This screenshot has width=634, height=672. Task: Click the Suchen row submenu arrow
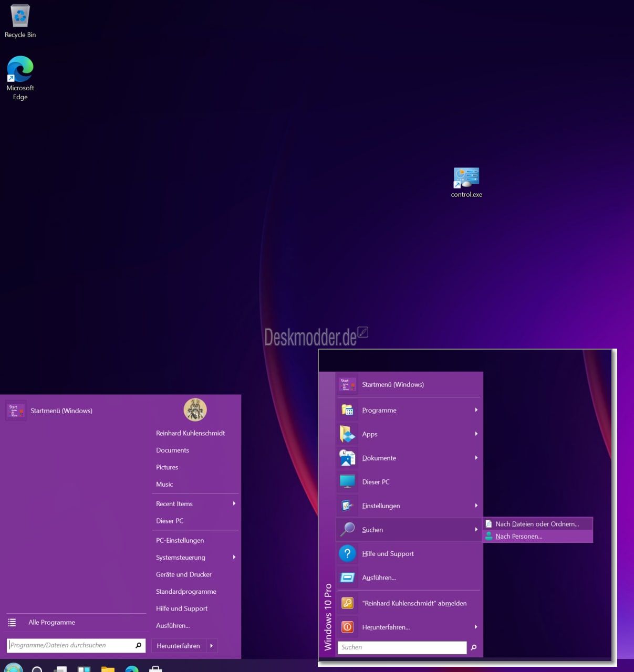coord(476,530)
